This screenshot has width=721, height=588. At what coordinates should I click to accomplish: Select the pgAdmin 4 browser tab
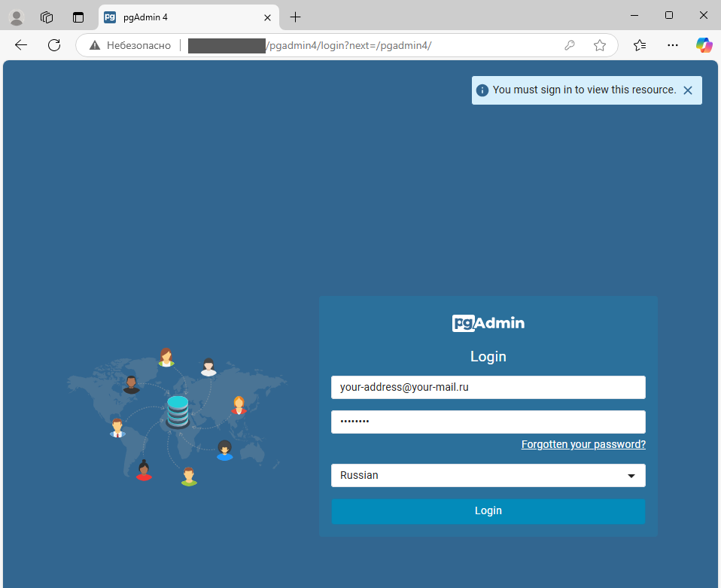coord(188,17)
